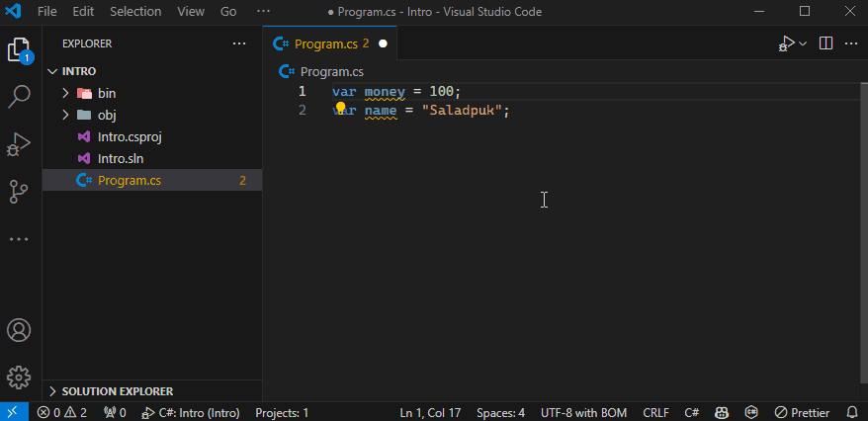Screen dimensions: 868x421
Task: Split the editor to the right
Action: pyautogui.click(x=825, y=43)
